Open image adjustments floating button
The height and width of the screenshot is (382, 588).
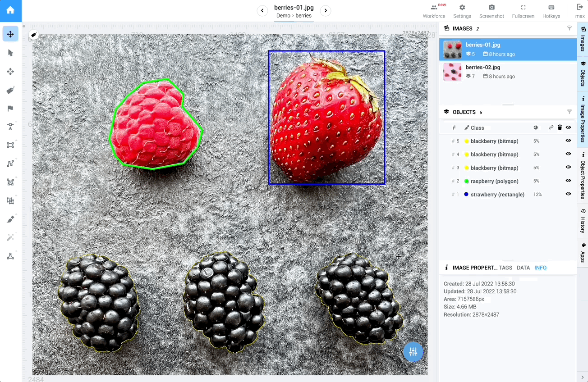coord(413,352)
